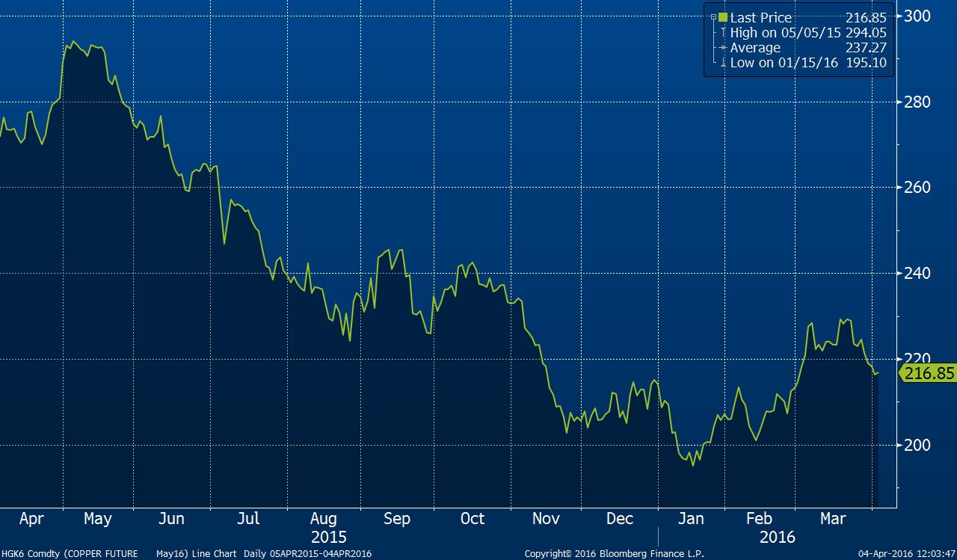Image resolution: width=957 pixels, height=560 pixels.
Task: Click 'HGK6 Comdty (COPPER FUTURE' footer text
Action: coord(69,554)
